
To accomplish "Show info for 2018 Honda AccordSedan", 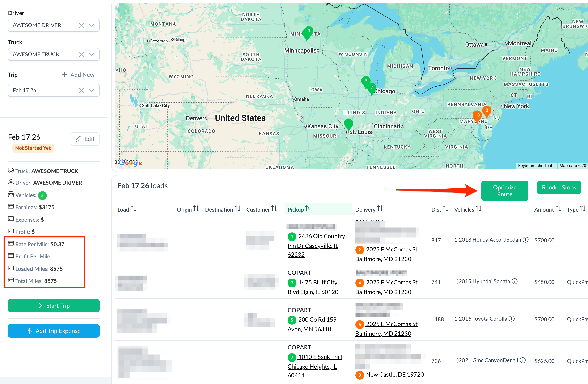I will tap(526, 240).
